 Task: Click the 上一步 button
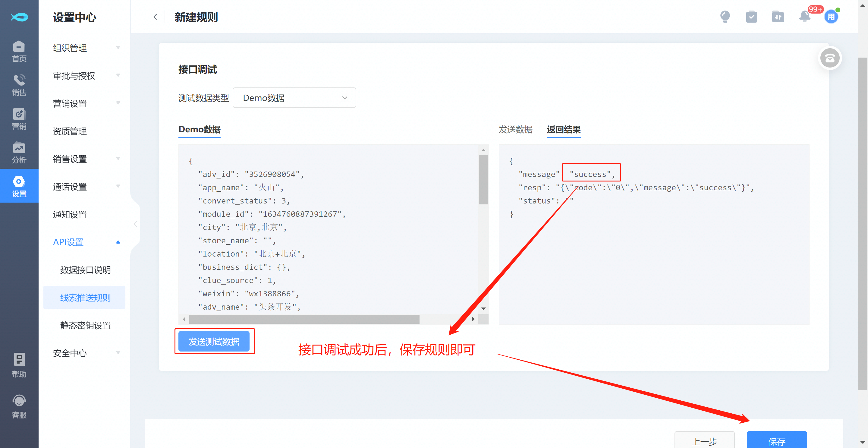tap(704, 440)
